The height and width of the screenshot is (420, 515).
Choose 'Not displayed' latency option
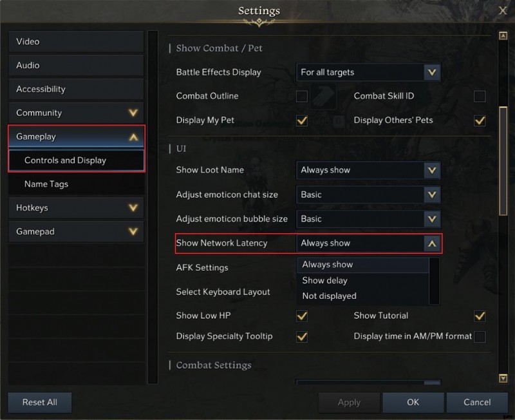click(329, 296)
